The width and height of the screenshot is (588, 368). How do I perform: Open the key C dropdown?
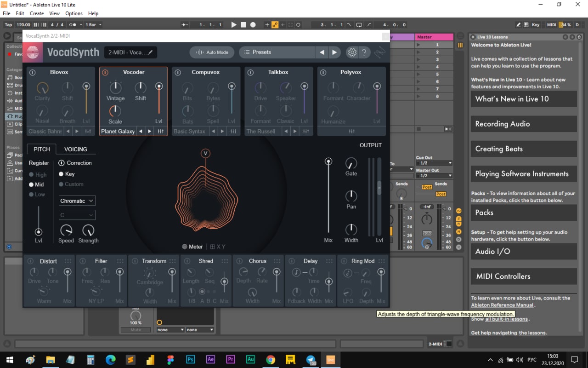point(77,215)
